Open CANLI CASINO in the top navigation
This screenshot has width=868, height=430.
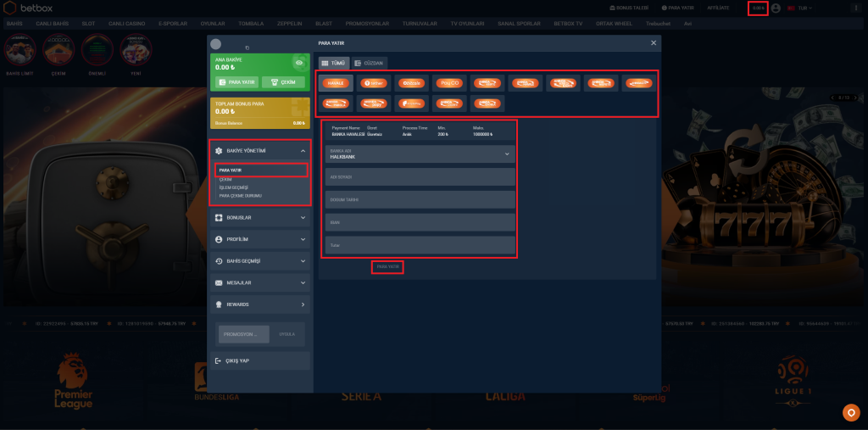pos(127,24)
